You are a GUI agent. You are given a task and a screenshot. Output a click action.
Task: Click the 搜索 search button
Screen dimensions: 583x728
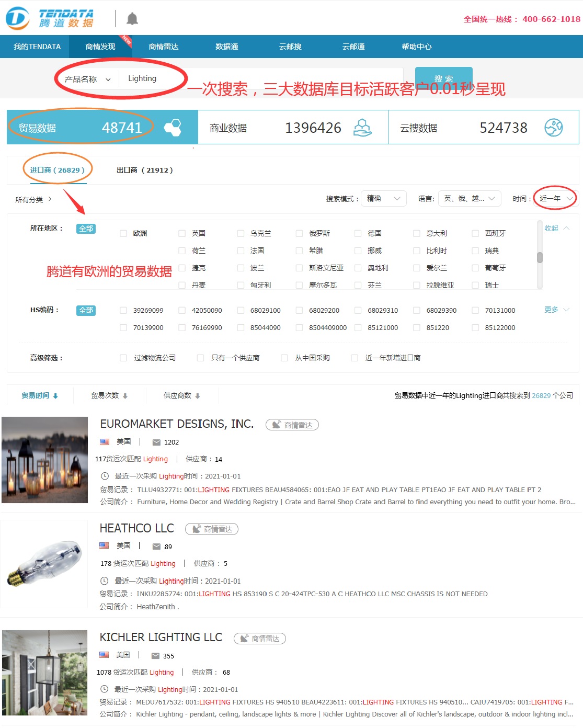coord(443,78)
